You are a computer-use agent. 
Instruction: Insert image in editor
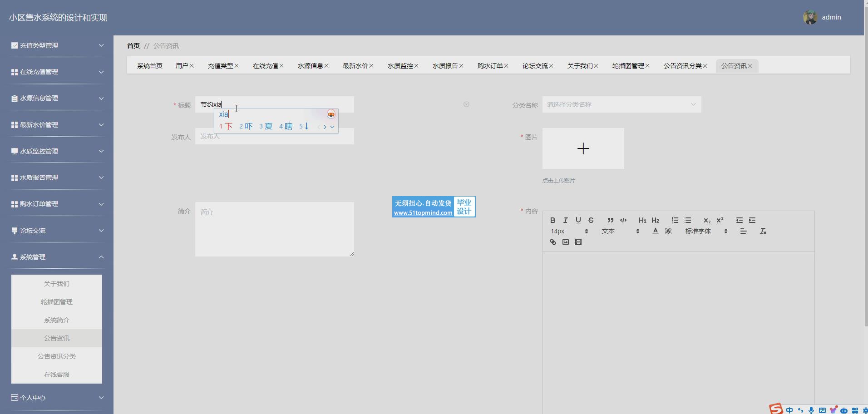coord(565,242)
